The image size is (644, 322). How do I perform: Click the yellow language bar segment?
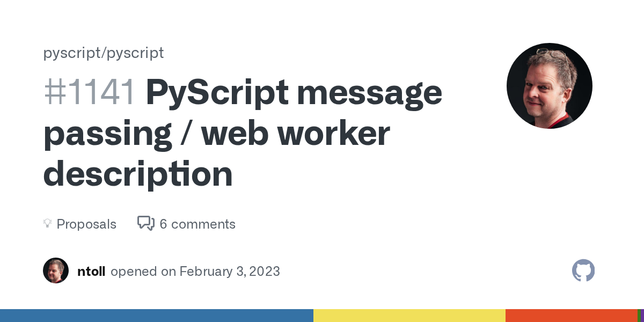click(x=409, y=316)
